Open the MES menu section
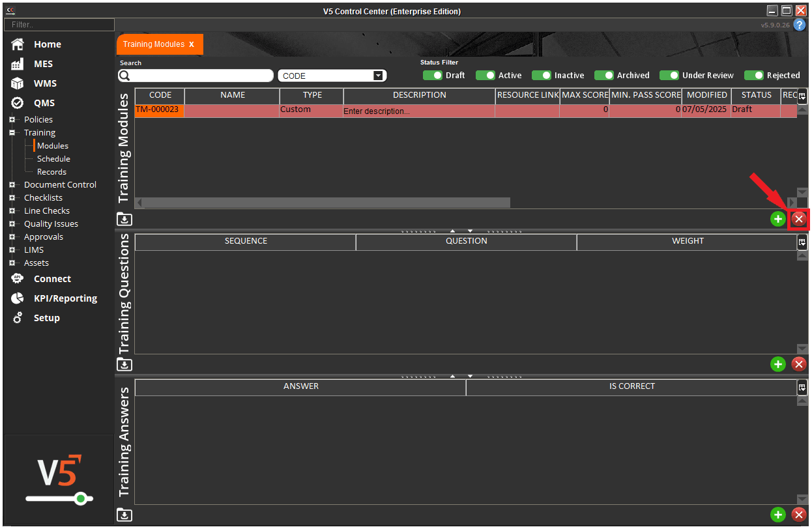Screen dimensions: 812x529 click(x=43, y=64)
